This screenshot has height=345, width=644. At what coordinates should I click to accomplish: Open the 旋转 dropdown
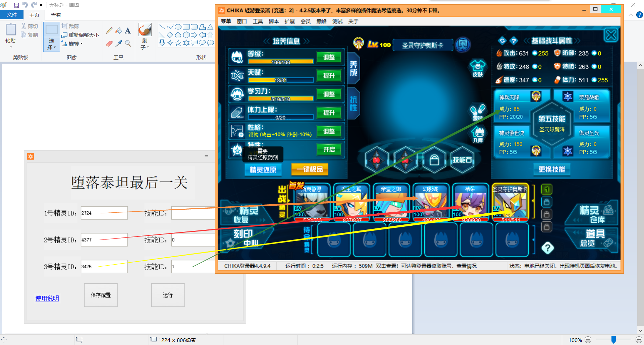[x=72, y=44]
